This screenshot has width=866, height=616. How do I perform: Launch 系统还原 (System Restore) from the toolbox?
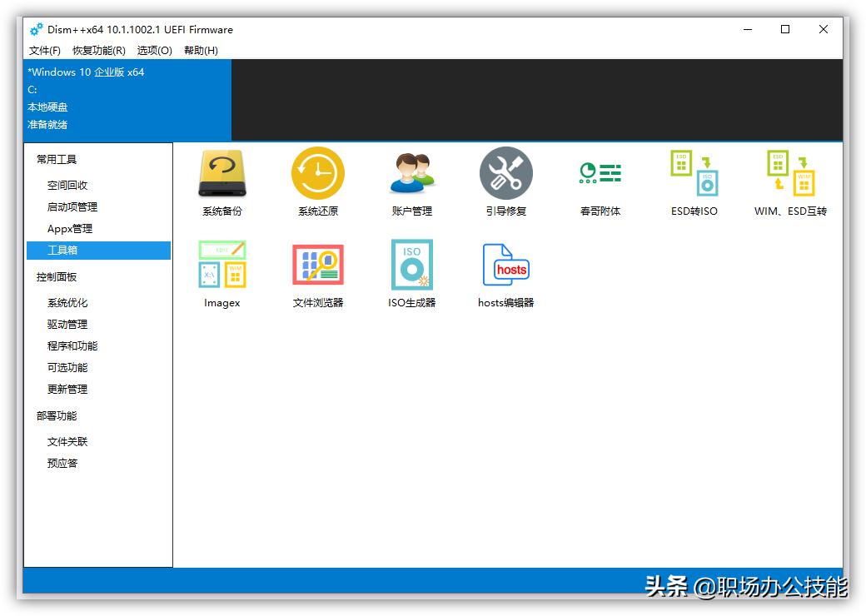[x=316, y=181]
